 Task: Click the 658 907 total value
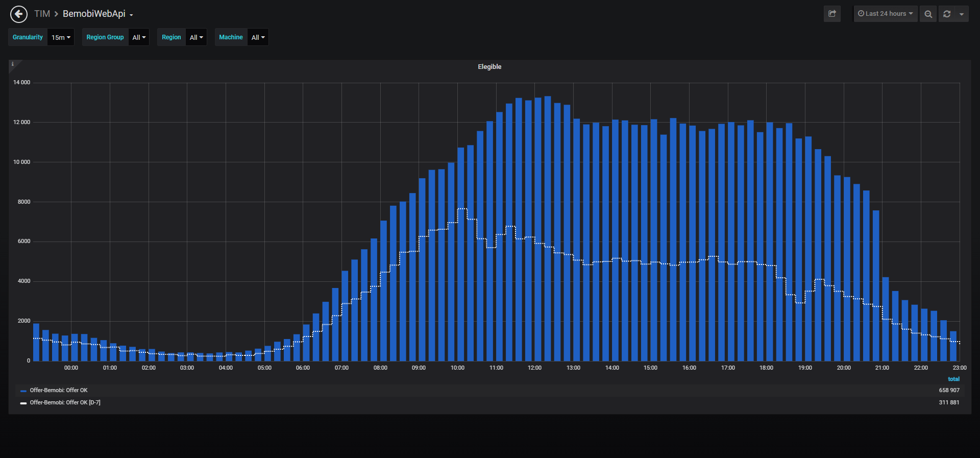click(x=949, y=390)
